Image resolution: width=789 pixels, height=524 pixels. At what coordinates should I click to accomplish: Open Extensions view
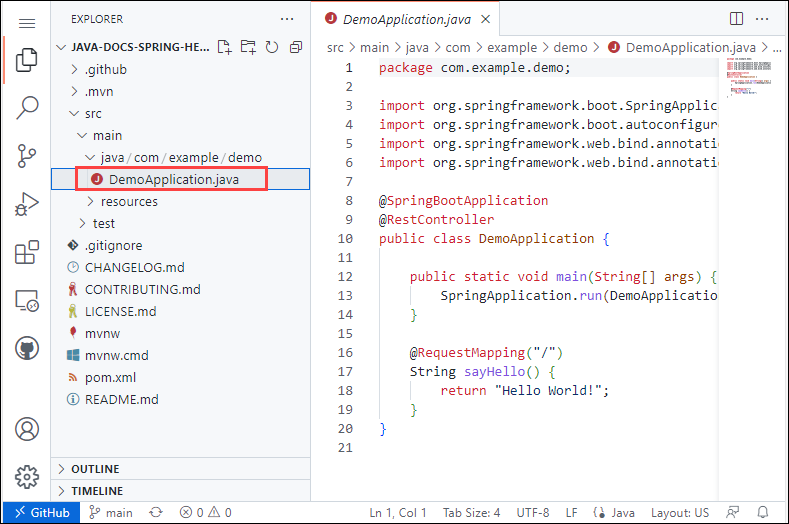(27, 252)
